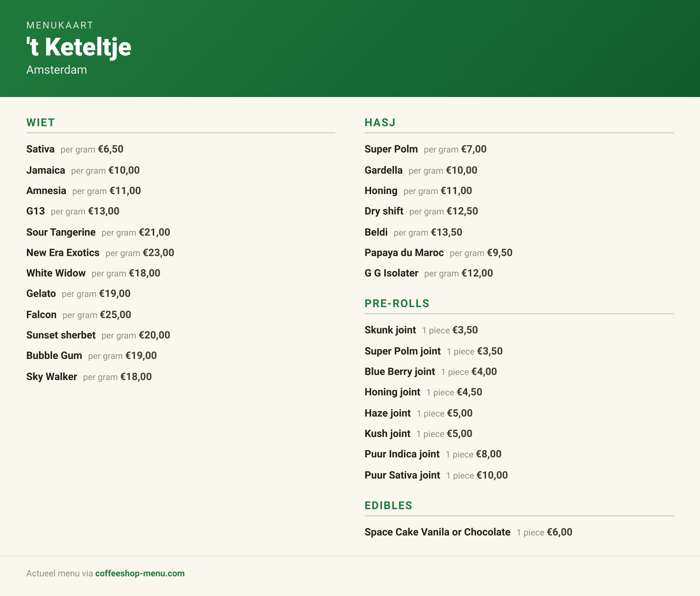This screenshot has width=700, height=596.
Task: Click the Sky Walker item
Action: tap(51, 377)
